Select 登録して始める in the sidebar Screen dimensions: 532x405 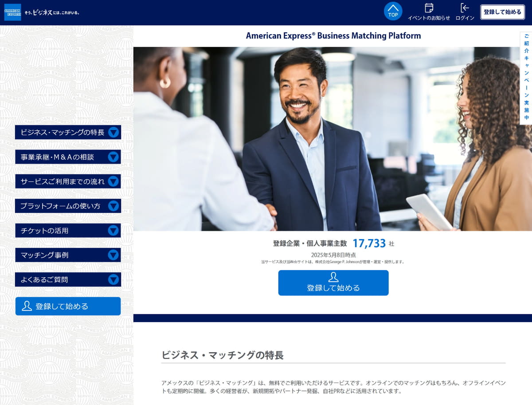click(68, 306)
